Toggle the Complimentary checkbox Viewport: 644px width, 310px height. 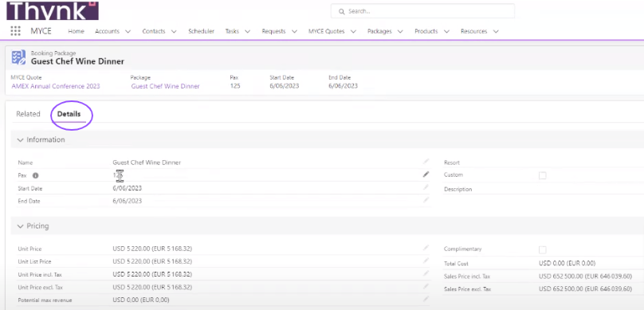(543, 249)
